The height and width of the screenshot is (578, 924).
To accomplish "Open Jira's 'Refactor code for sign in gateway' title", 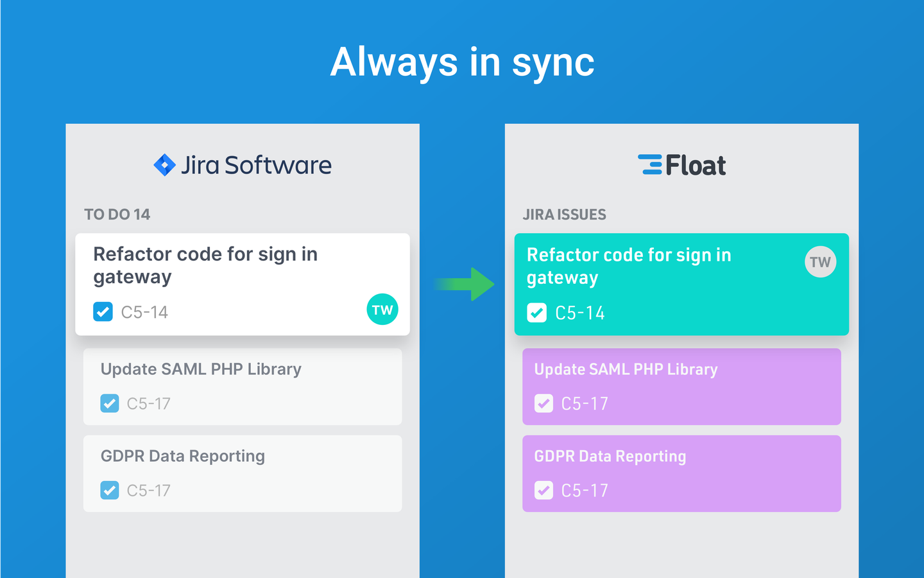I will 205,265.
